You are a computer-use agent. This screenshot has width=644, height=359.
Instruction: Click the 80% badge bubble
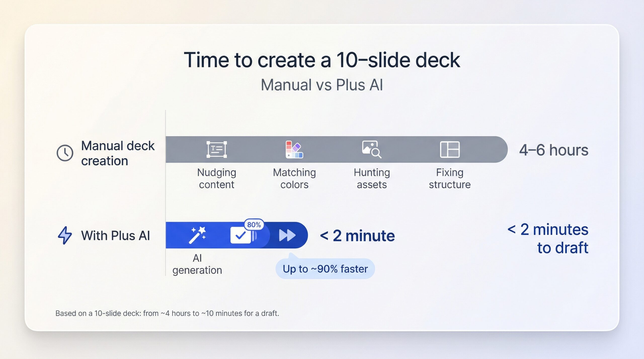[254, 225]
